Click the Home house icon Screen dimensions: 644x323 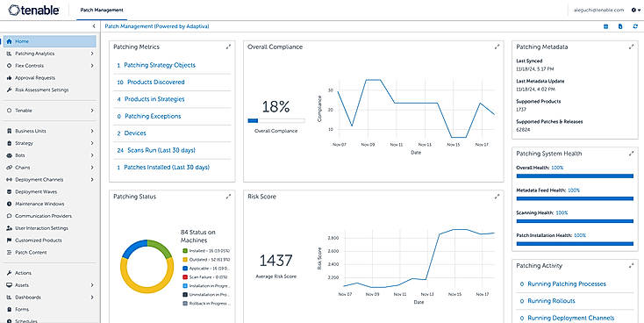(x=9, y=41)
